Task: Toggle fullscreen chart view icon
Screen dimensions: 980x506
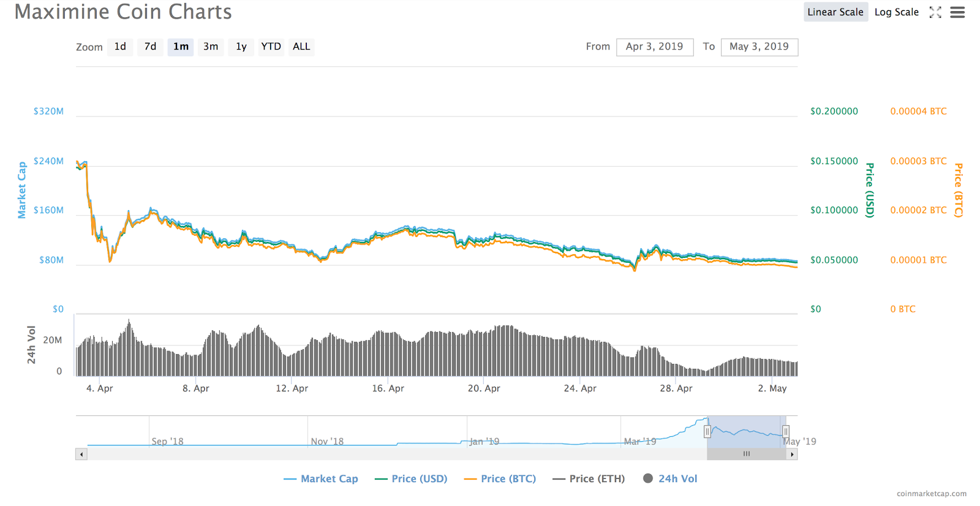Action: pyautogui.click(x=935, y=12)
